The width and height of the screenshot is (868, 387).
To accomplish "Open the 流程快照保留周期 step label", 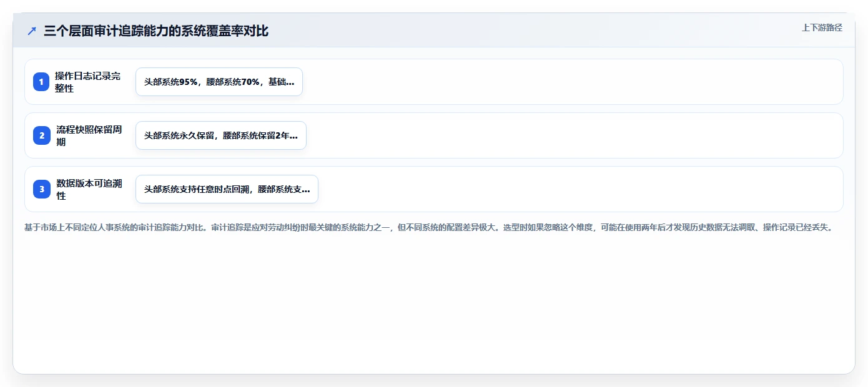I will tap(89, 135).
